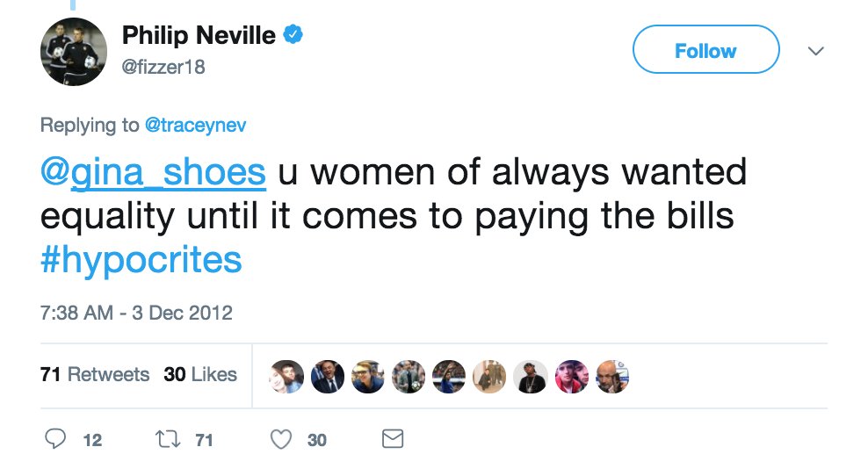The width and height of the screenshot is (868, 476).
Task: Expand the tweet options chevron beside Follow
Action: (815, 51)
